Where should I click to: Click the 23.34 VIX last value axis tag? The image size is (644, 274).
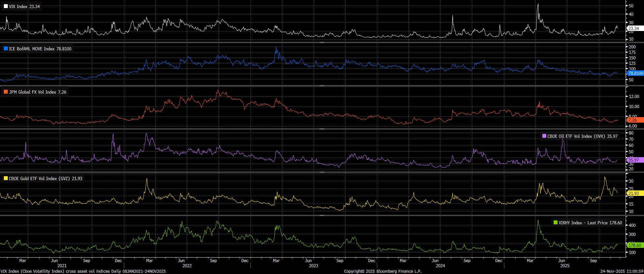634,28
